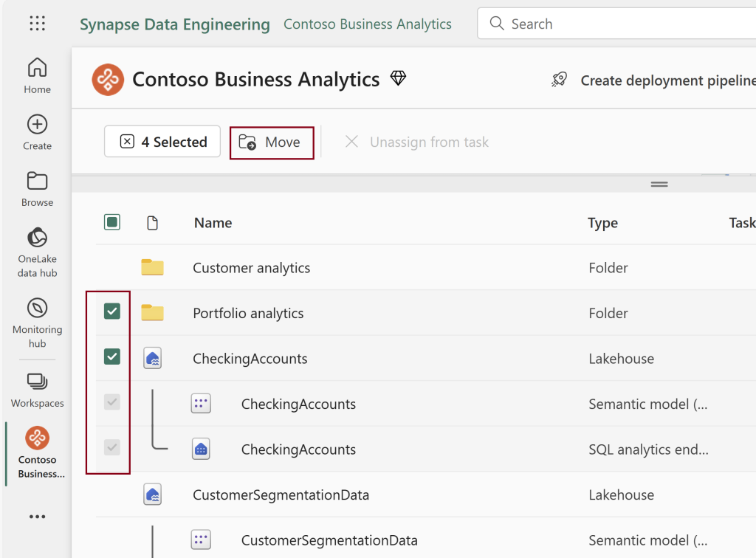Open the CheckingAccounts lakehouse name
The height and width of the screenshot is (558, 756).
(250, 359)
